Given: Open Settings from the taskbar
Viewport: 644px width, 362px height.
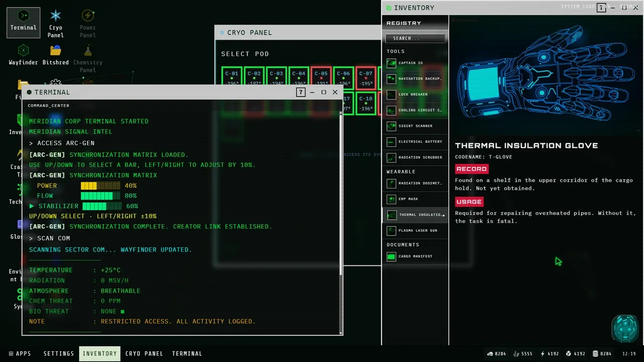Looking at the screenshot, I should (59, 353).
